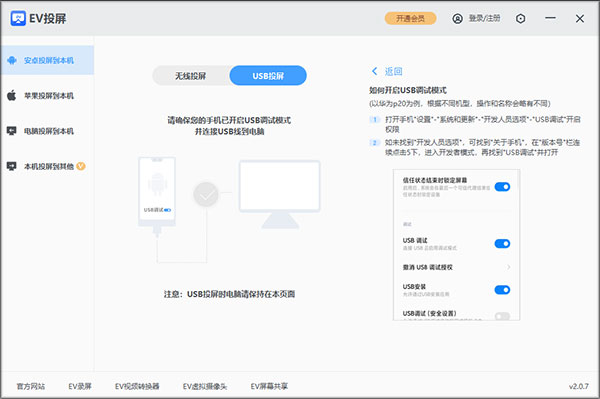Select the USB投屏 tab
Screen dimensions: 600x399
tap(268, 76)
